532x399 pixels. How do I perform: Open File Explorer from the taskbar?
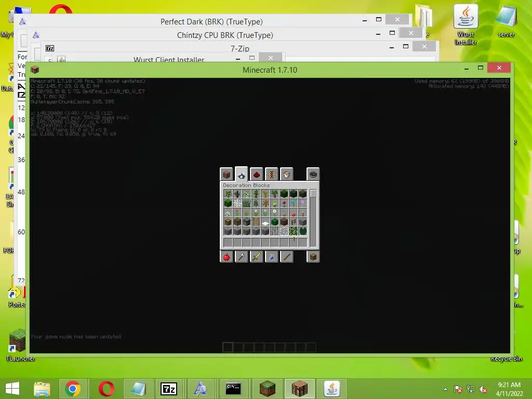(42, 389)
